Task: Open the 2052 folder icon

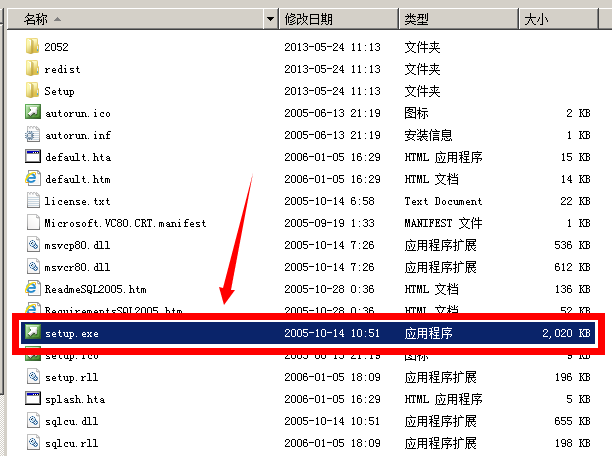Action: [33, 47]
